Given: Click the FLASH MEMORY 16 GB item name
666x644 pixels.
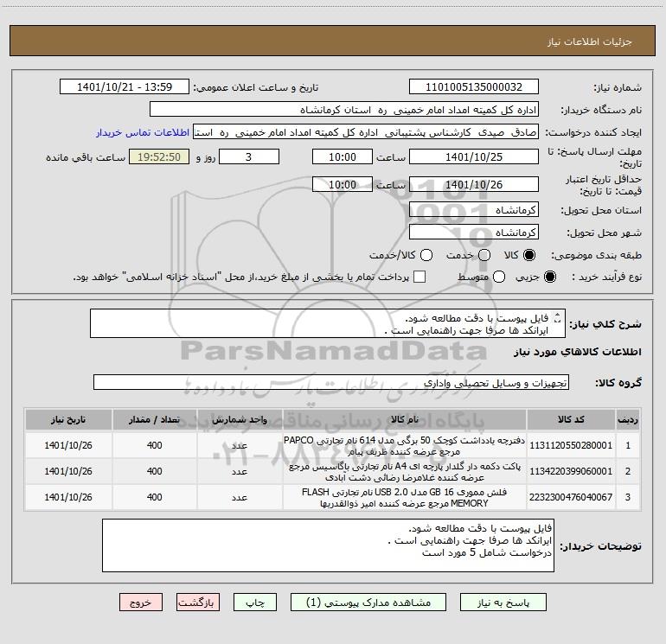Looking at the screenshot, I should [405, 498].
